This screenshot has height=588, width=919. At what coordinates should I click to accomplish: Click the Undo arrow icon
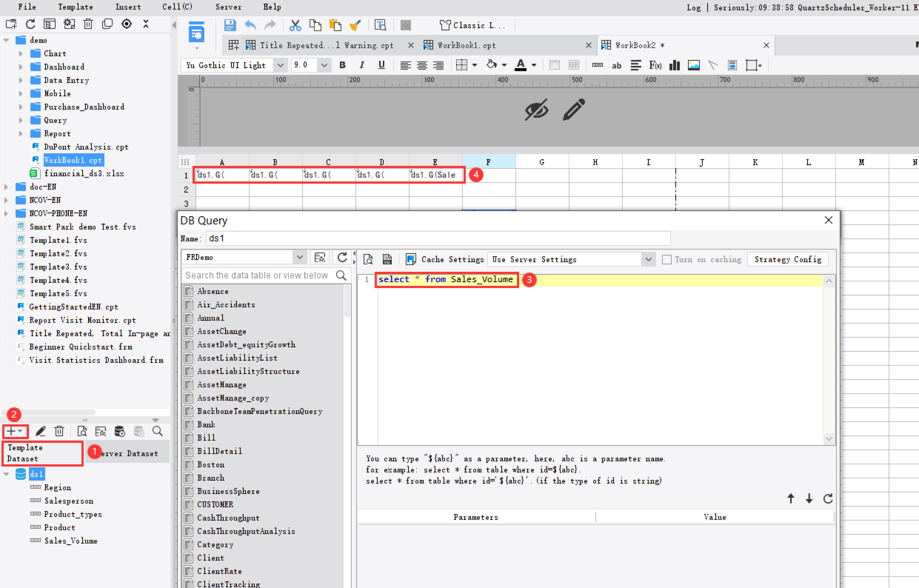(250, 25)
